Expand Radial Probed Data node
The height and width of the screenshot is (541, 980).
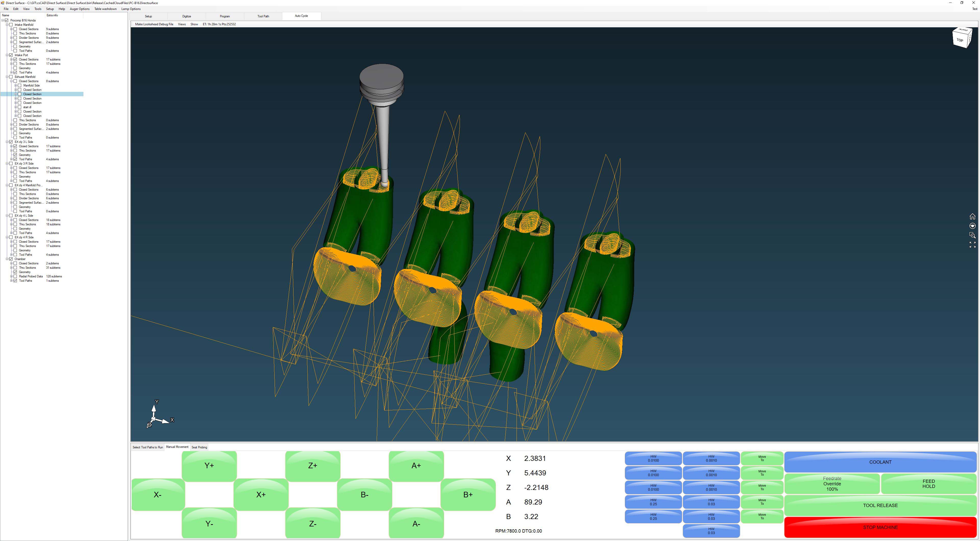11,277
